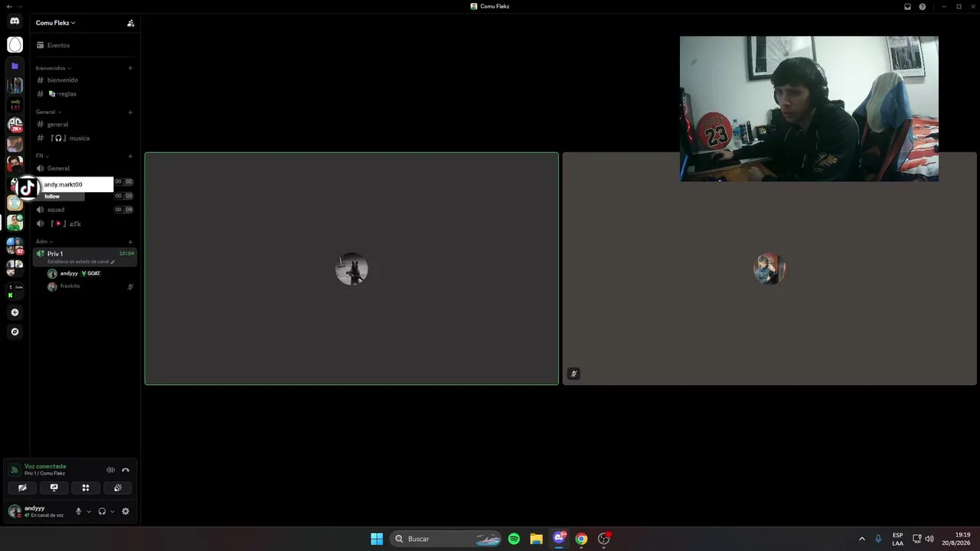Open headphone output options arrow
Viewport: 980px width, 551px height.
[113, 511]
